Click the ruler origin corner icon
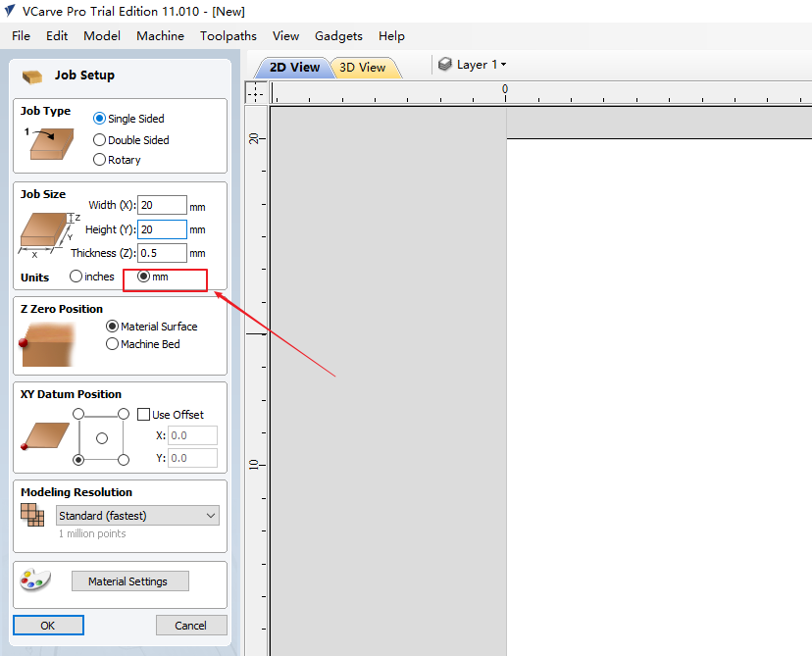Viewport: 812px width, 656px height. pos(256,93)
